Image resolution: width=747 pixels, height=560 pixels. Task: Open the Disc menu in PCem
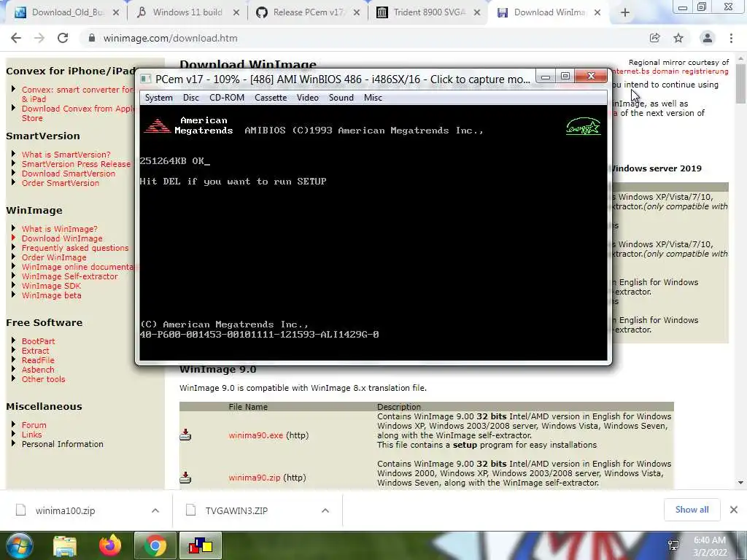190,98
